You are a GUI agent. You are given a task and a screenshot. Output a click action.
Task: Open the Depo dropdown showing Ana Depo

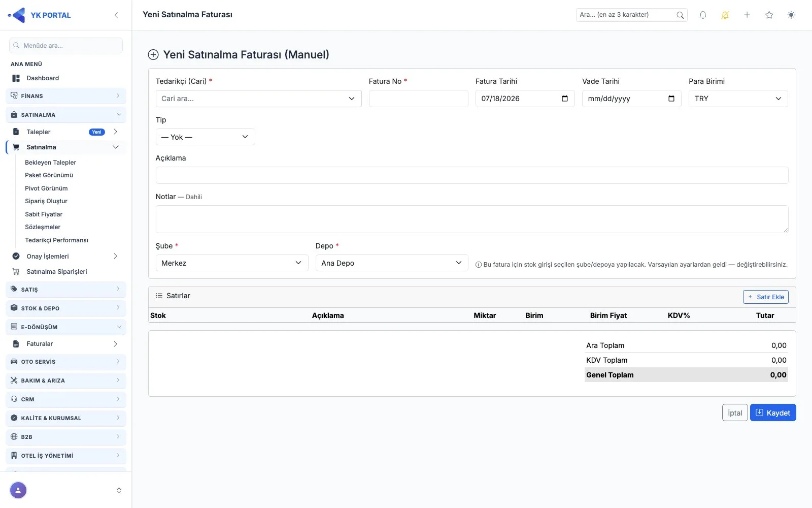click(391, 263)
